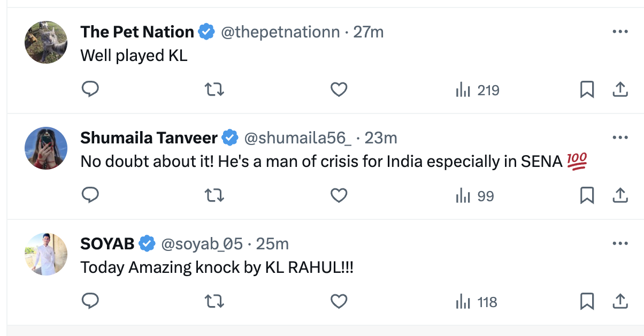Open The Pet Nation profile name
The height and width of the screenshot is (336, 644).
click(137, 32)
